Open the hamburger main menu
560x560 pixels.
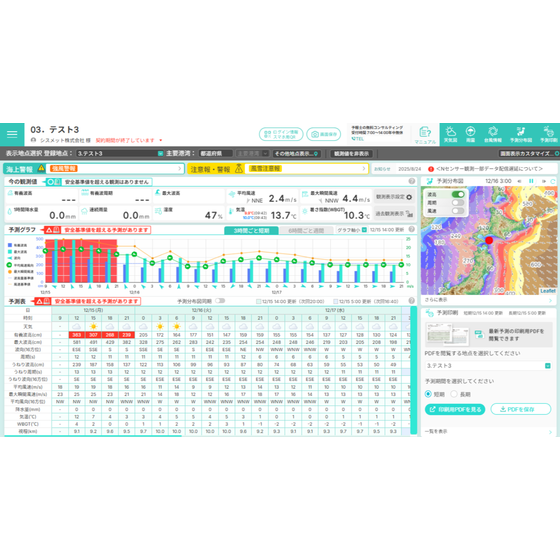[x=12, y=134]
